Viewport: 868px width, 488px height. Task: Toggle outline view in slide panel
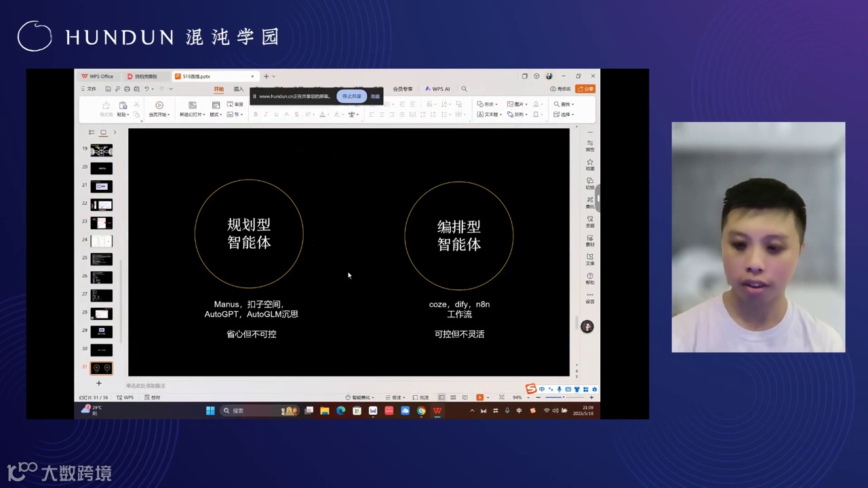coord(92,132)
